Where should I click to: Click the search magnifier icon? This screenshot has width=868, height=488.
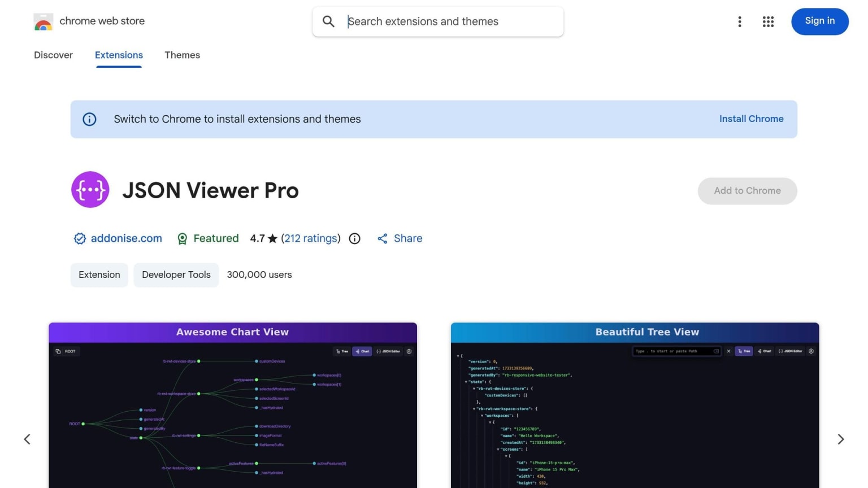tap(328, 21)
